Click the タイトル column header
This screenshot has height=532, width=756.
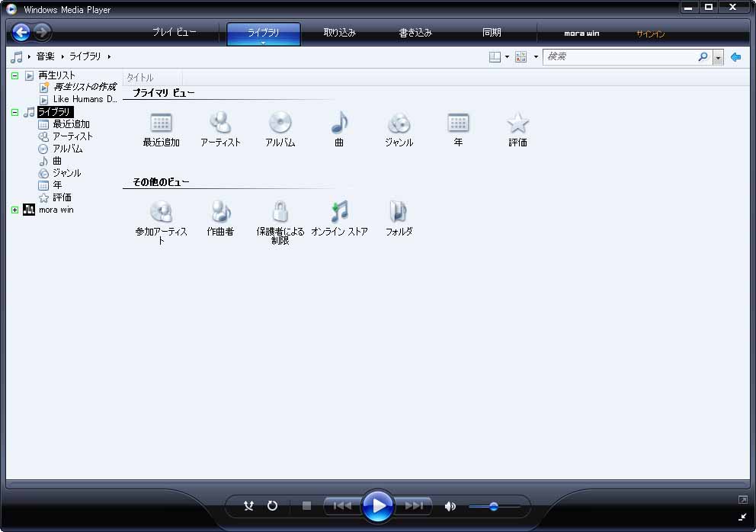click(152, 78)
